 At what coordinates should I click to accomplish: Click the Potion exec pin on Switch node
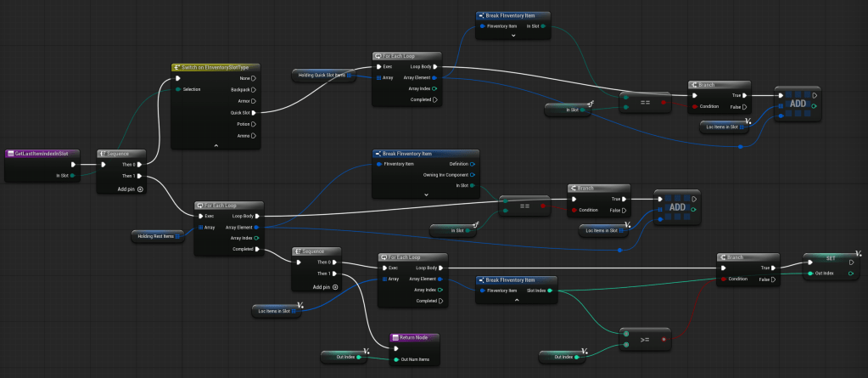pos(253,124)
